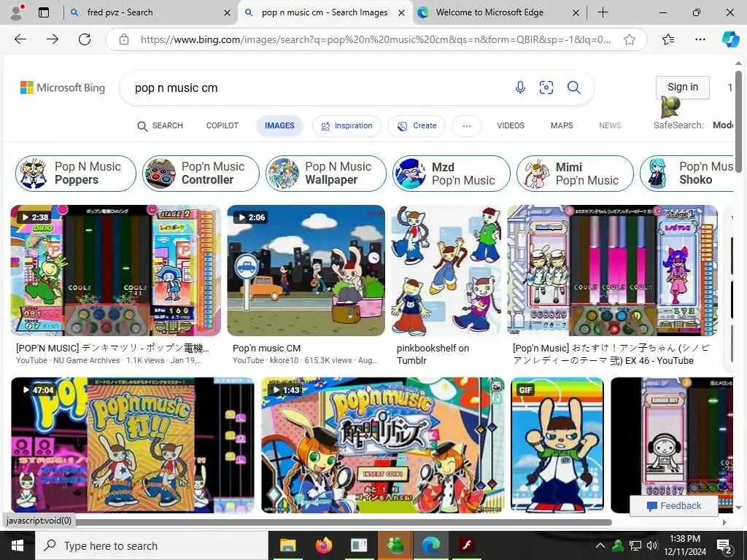Open the pinkbookshelf on Tumblr image

[446, 271]
